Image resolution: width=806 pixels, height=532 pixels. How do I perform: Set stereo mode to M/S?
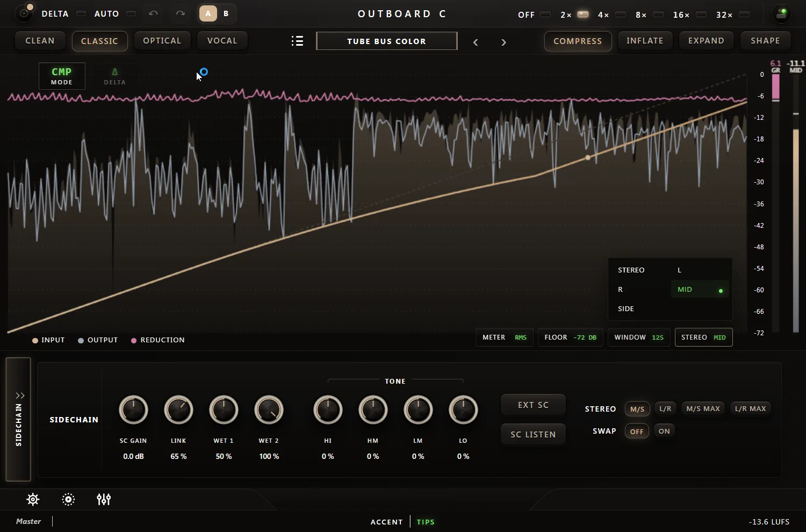[637, 409]
